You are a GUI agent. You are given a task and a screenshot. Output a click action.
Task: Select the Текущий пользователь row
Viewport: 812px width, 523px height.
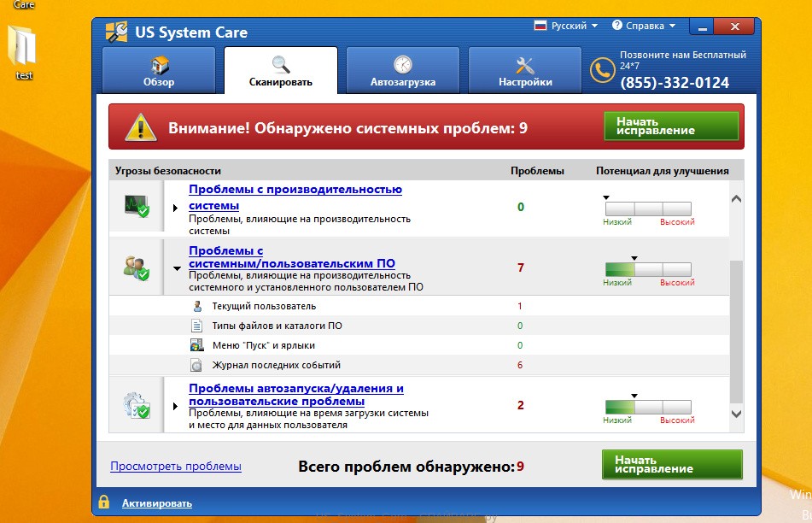(419, 306)
